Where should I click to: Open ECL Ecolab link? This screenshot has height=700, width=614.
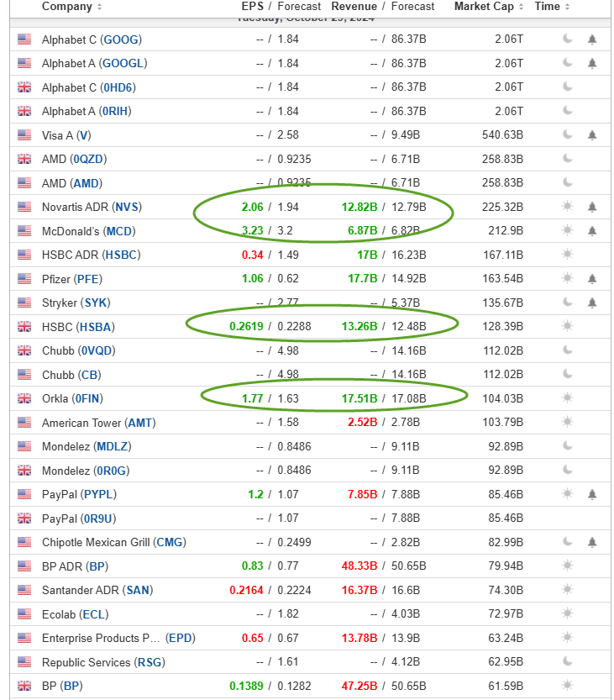pos(94,614)
